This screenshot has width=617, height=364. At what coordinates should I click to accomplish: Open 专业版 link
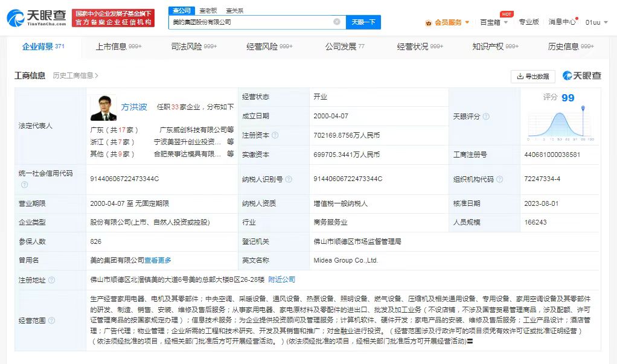528,22
